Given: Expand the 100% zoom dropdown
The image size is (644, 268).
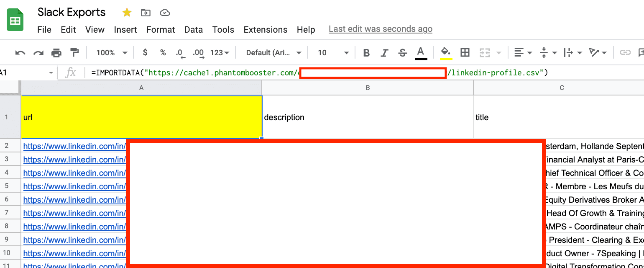Looking at the screenshot, I should point(112,53).
